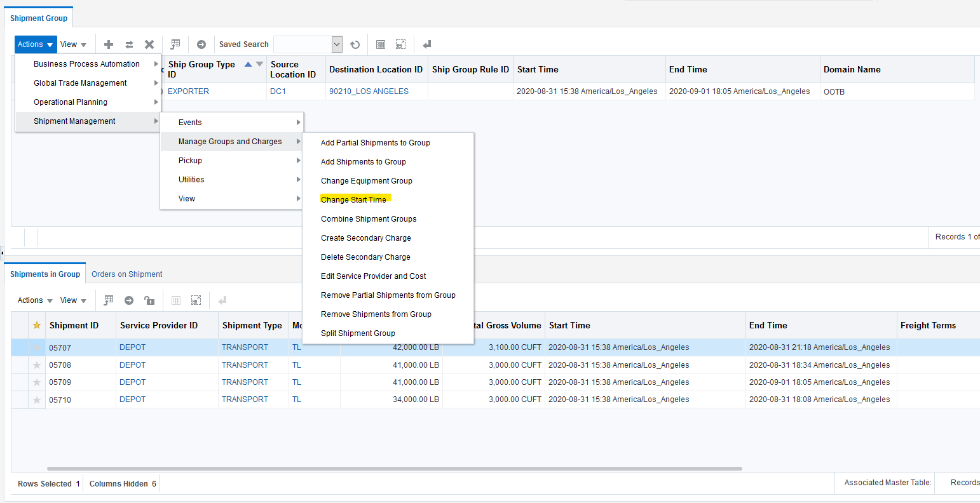Click the refresh icon beside Saved Search
The image size is (980, 503).
click(x=355, y=44)
